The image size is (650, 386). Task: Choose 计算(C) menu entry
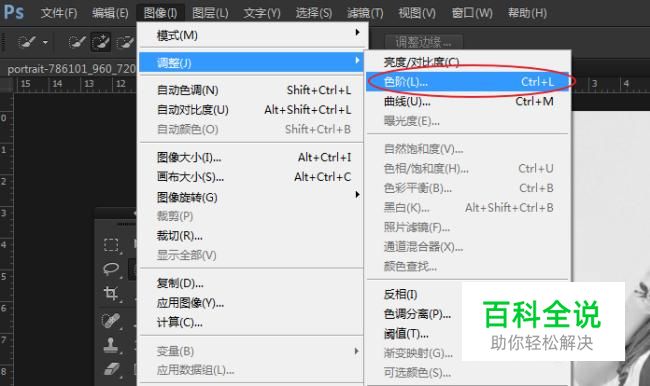click(251, 322)
